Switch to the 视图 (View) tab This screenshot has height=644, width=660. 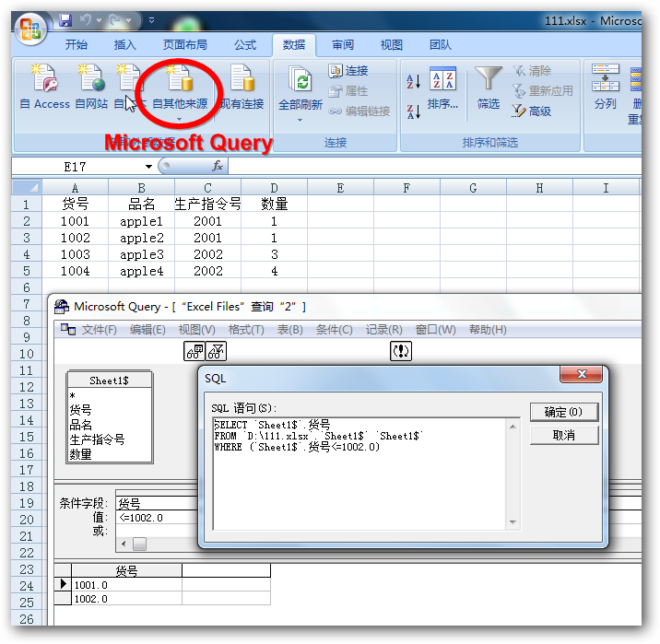pos(392,44)
